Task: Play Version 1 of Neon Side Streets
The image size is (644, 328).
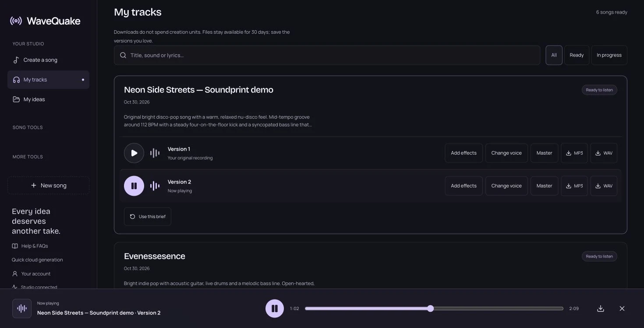Action: (x=134, y=153)
